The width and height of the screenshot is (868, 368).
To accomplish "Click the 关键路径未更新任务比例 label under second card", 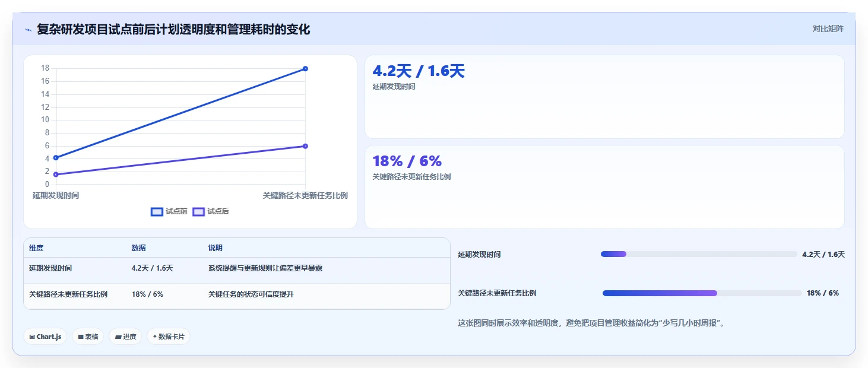I will click(411, 177).
